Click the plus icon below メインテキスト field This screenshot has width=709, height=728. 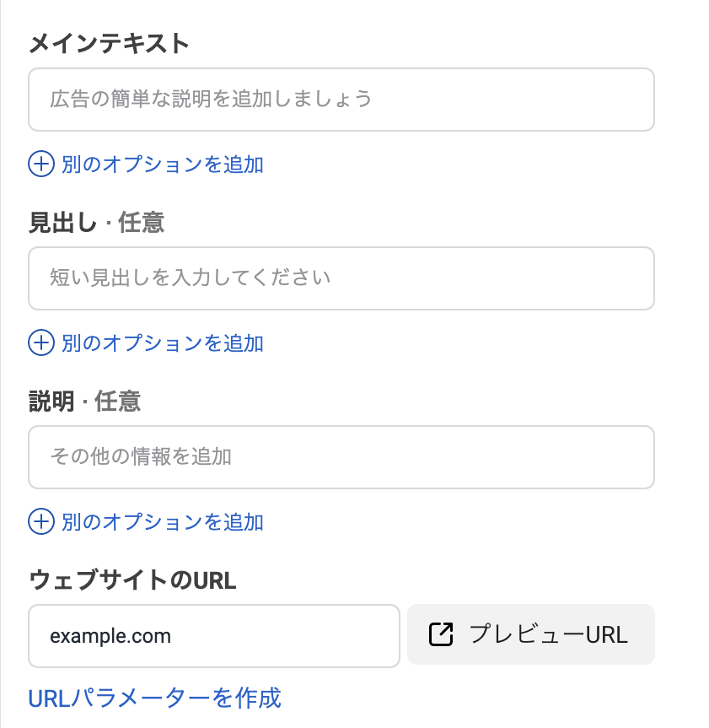tap(40, 164)
